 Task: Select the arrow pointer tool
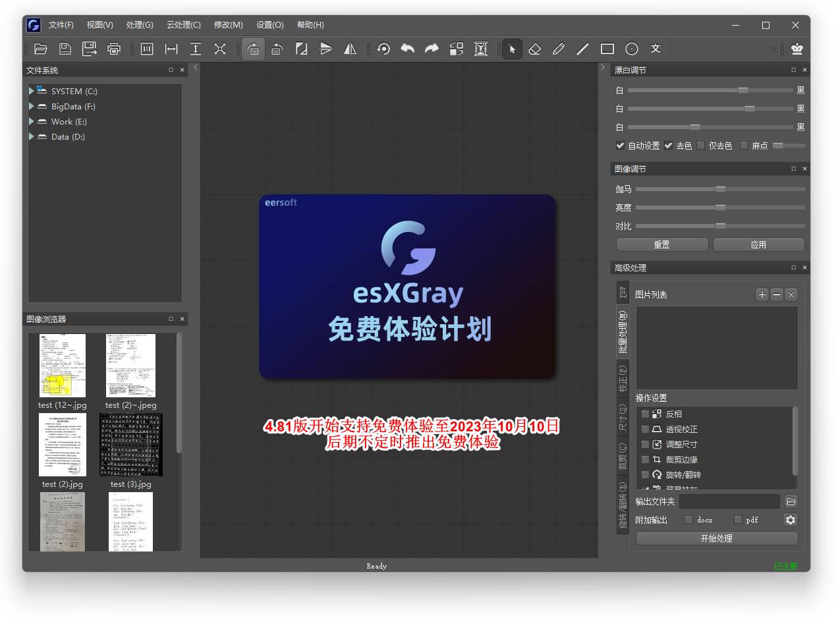click(511, 49)
